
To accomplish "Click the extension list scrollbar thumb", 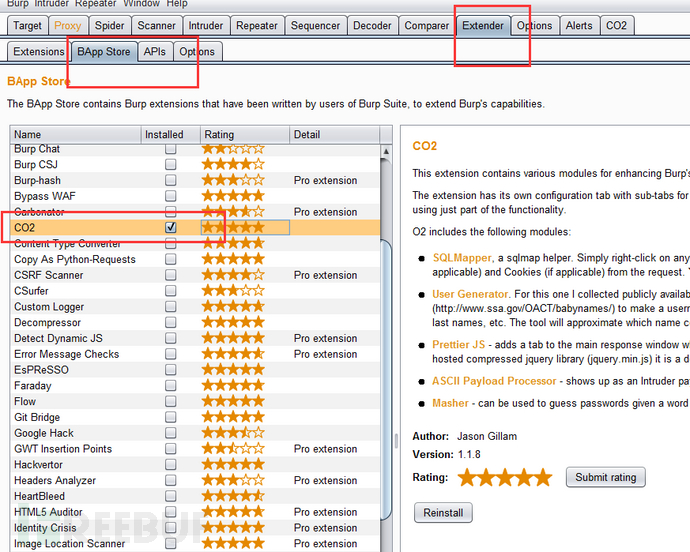I will point(386,381).
